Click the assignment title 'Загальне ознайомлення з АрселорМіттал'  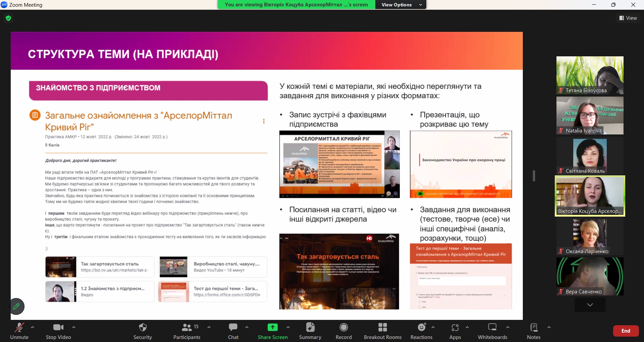coord(139,121)
